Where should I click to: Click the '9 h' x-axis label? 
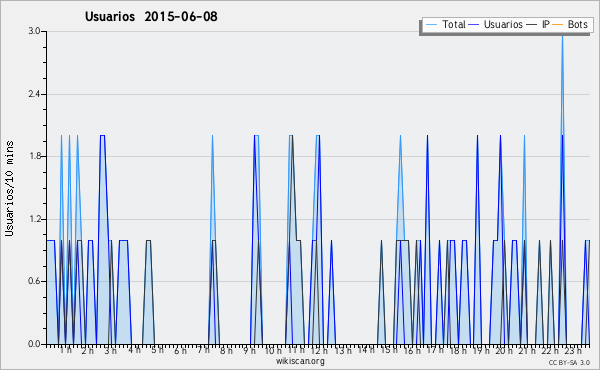(249, 350)
